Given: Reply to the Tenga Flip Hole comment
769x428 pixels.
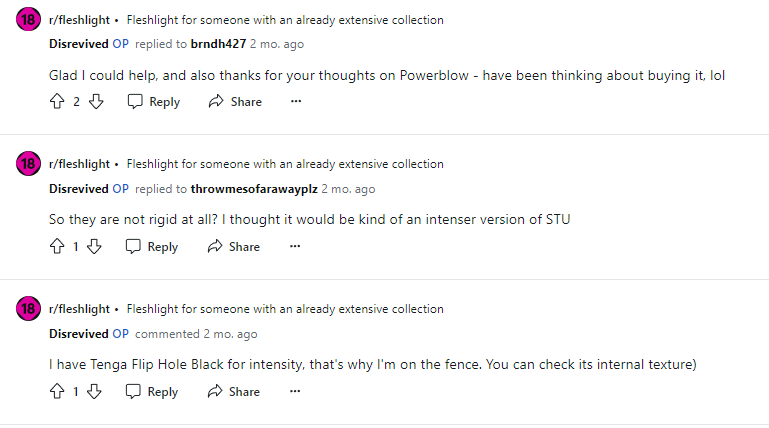Looking at the screenshot, I should 152,392.
